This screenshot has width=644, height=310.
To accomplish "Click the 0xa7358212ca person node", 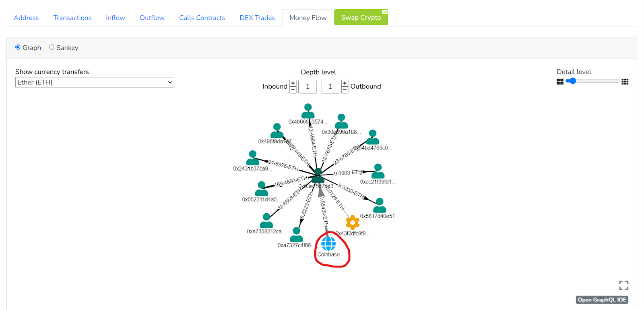I will point(266,221).
